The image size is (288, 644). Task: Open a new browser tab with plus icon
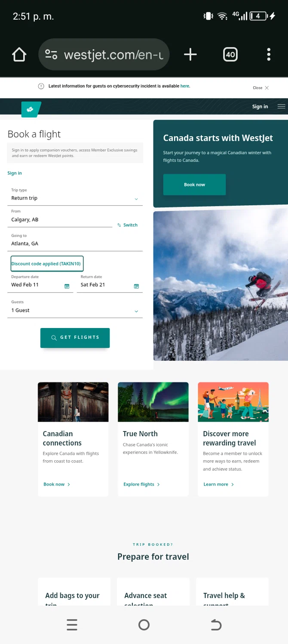[x=190, y=54]
